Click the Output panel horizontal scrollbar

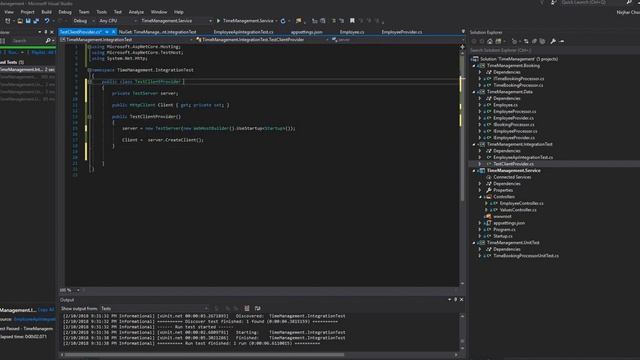(204, 355)
